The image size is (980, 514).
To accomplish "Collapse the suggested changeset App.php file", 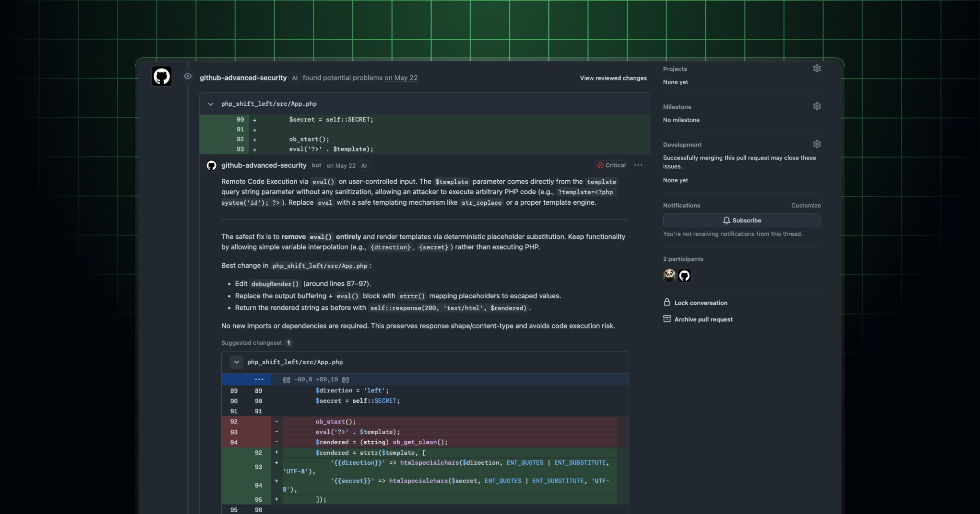I will pyautogui.click(x=236, y=362).
